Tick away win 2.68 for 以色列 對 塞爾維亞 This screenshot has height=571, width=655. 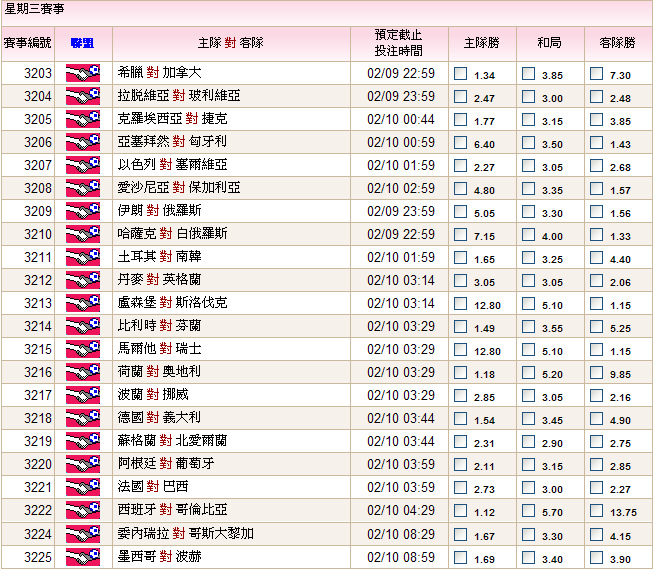597,165
